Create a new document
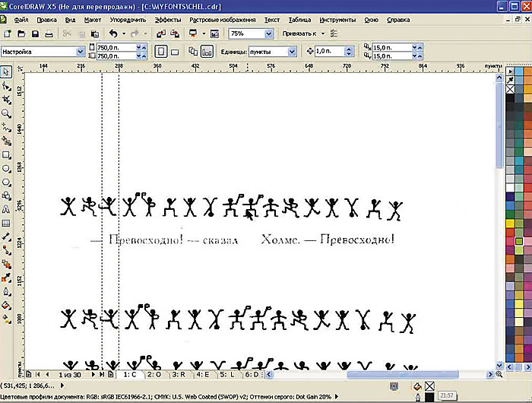 pos(7,33)
